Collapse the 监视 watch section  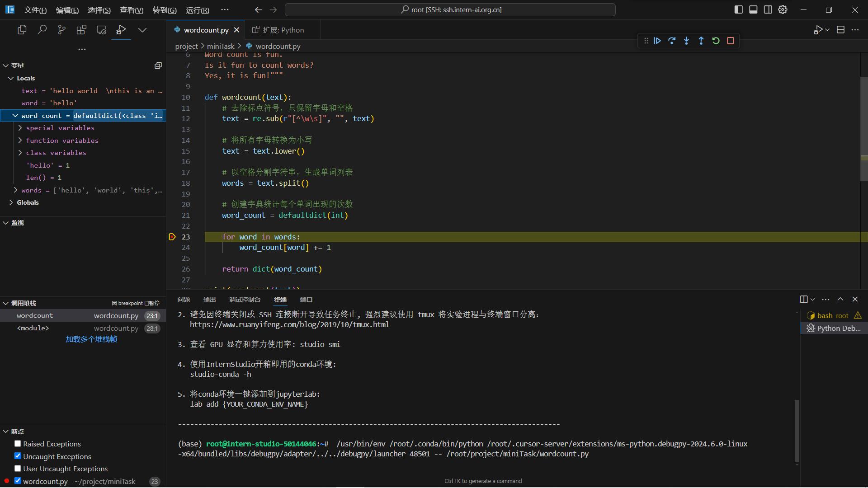(6, 223)
